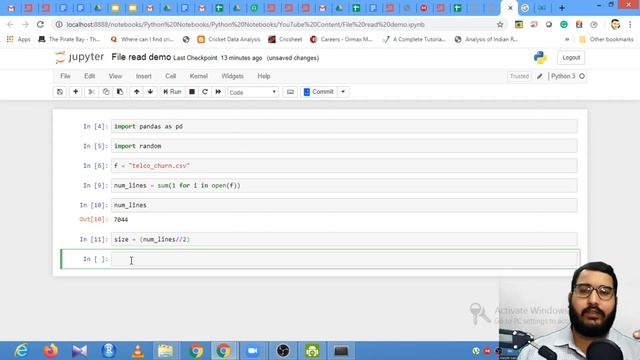Cut selected cells with scissors icon
Viewport: 640px width, 360px height.
click(91, 92)
